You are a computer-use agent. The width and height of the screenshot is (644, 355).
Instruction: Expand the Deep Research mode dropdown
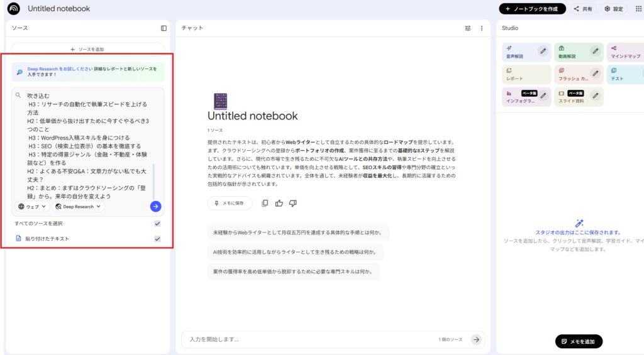[x=79, y=207]
